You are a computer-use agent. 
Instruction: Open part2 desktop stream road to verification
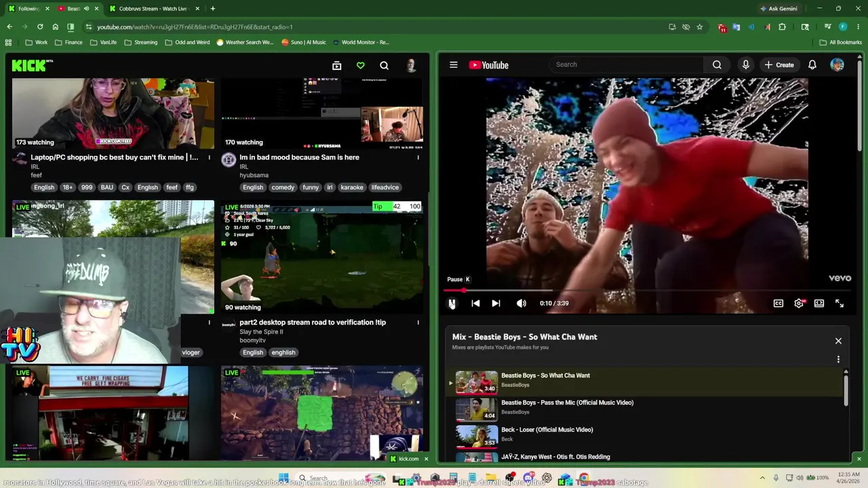point(313,323)
